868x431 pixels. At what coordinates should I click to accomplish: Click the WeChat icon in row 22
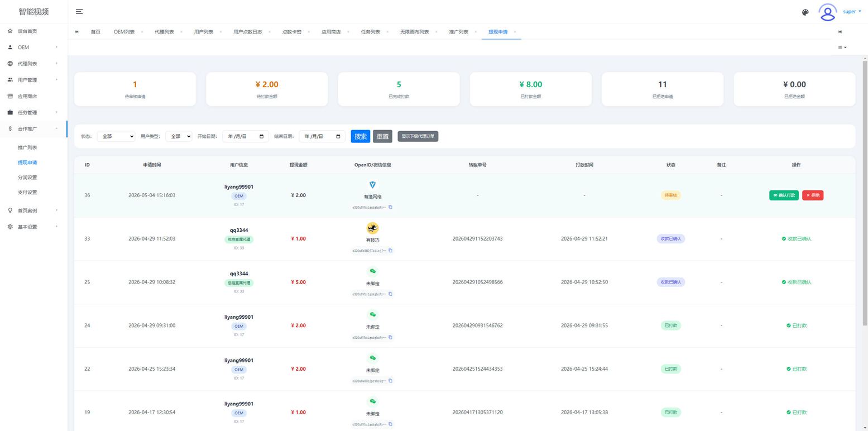click(372, 358)
